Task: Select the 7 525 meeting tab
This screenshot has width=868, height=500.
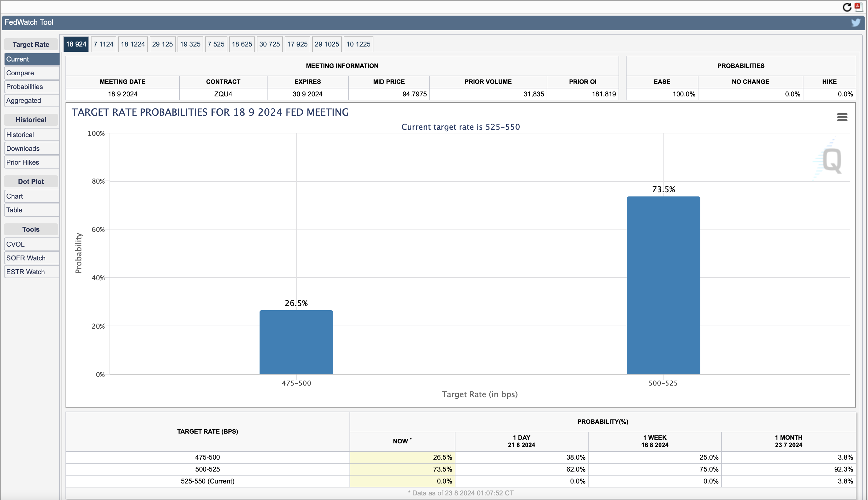Action: click(x=216, y=44)
